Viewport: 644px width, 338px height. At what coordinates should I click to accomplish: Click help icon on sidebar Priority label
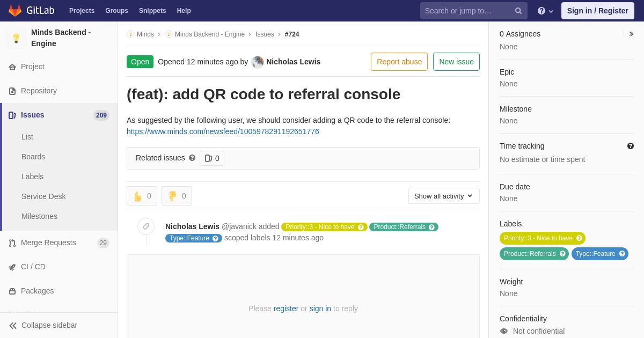579,238
